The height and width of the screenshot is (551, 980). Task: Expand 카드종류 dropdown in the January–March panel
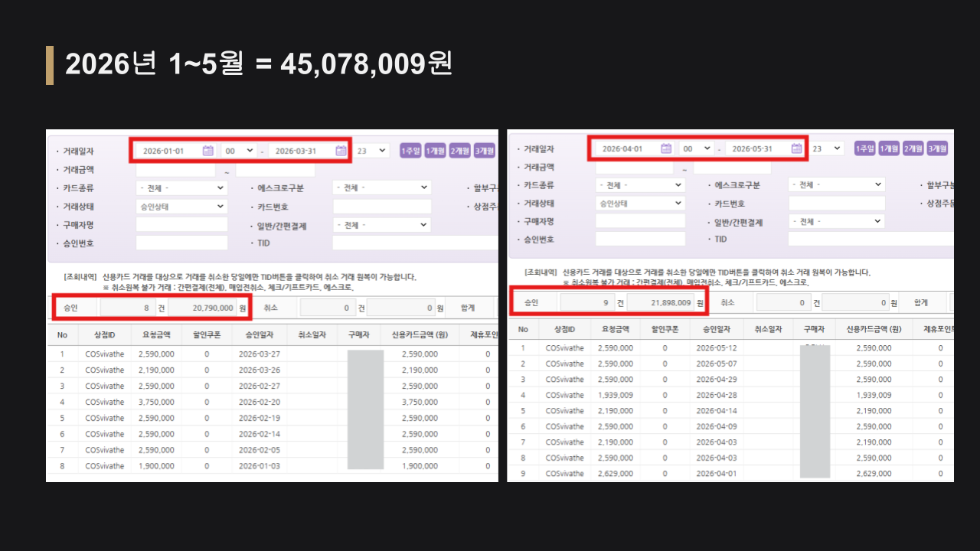181,187
